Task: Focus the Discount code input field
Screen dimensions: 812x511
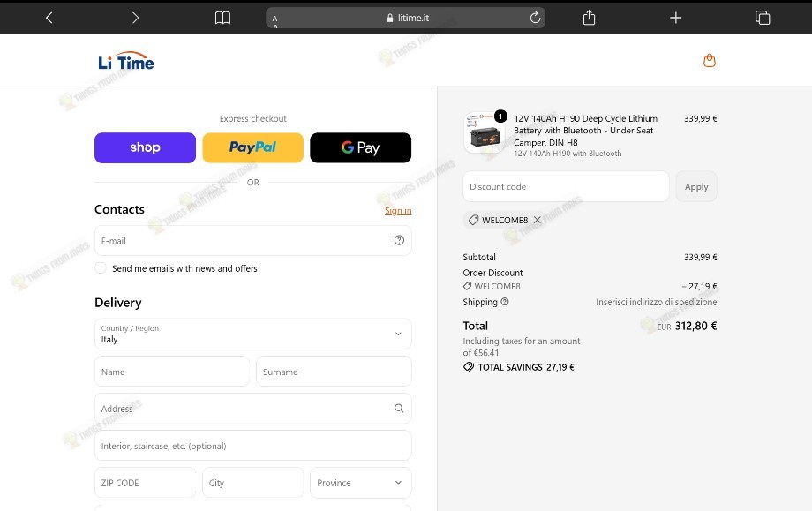Action: pyautogui.click(x=566, y=186)
